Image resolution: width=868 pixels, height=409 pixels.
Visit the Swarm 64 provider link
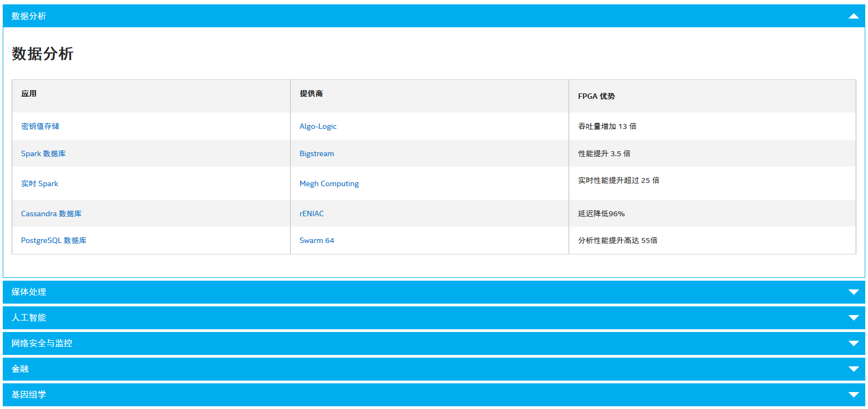(317, 240)
